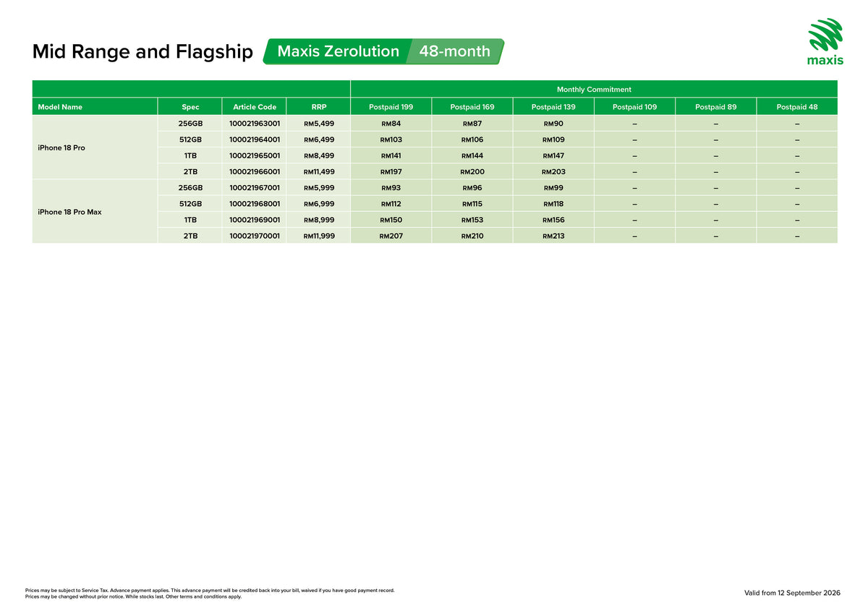Select the RM11,999 RRP cell
868x613 pixels.
pos(319,236)
